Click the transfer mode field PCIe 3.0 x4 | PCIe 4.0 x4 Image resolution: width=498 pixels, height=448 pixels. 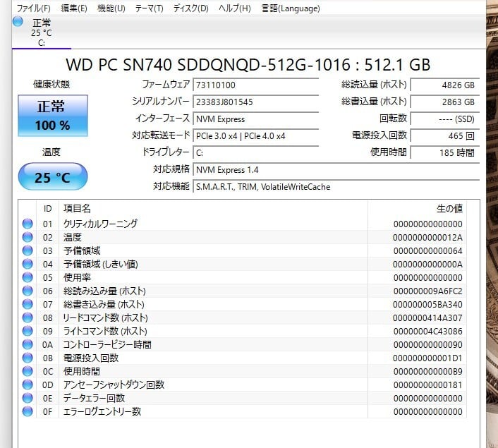point(255,135)
